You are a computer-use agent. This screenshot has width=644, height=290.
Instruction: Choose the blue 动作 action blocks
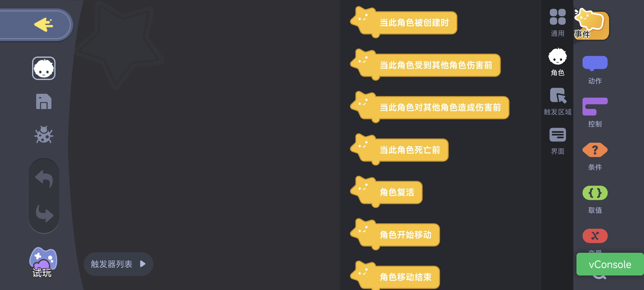[x=595, y=70]
